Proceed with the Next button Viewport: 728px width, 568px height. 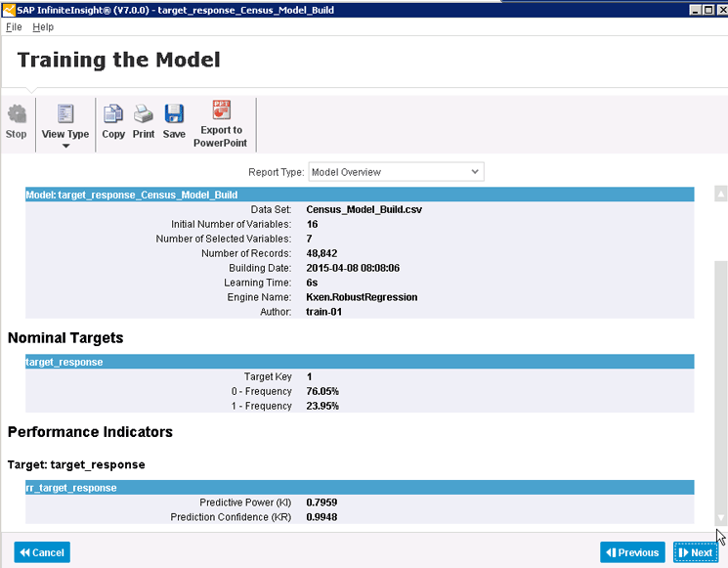click(695, 552)
